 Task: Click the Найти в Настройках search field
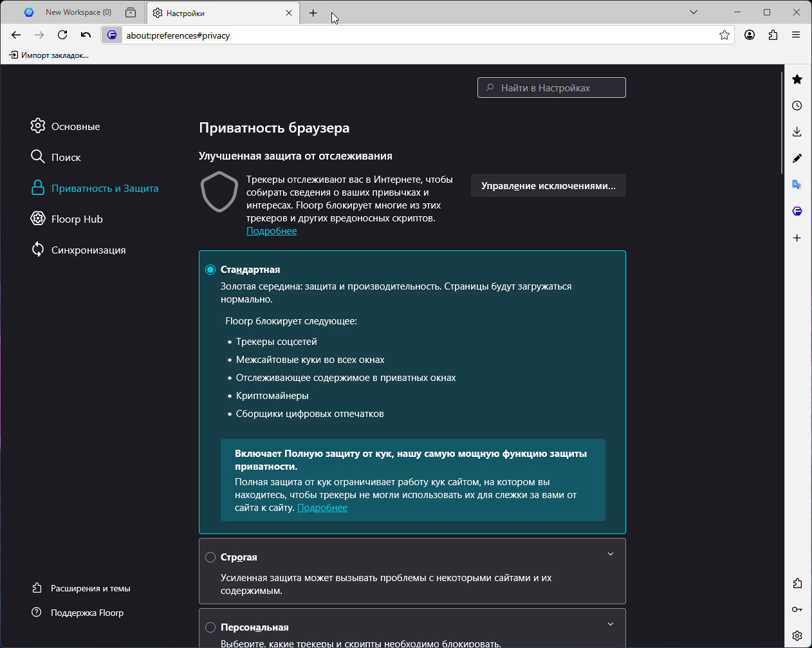[x=551, y=88]
